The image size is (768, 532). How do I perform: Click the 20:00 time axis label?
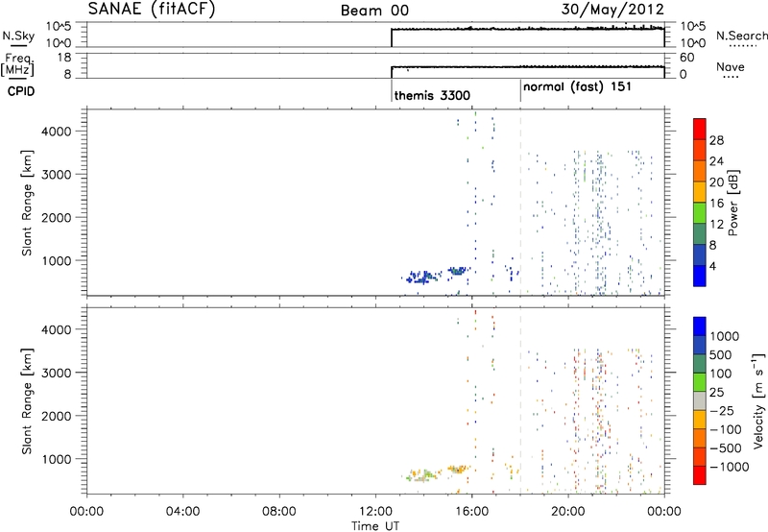pyautogui.click(x=568, y=512)
